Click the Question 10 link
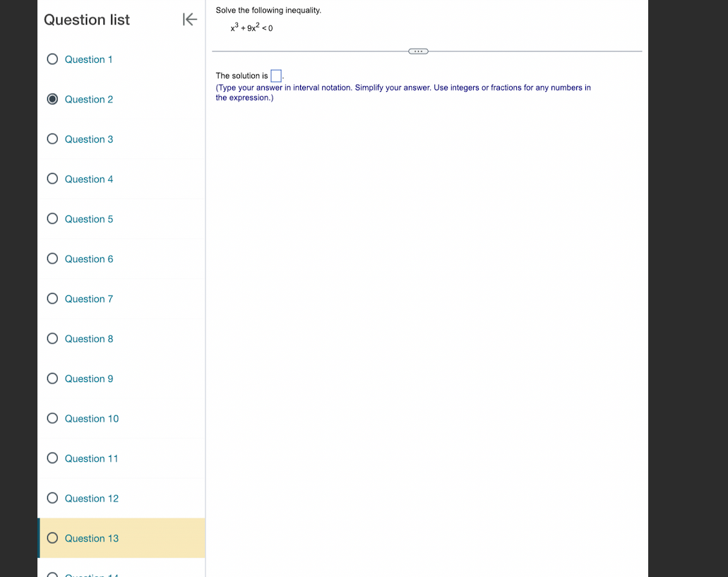The height and width of the screenshot is (577, 728). pos(92,419)
